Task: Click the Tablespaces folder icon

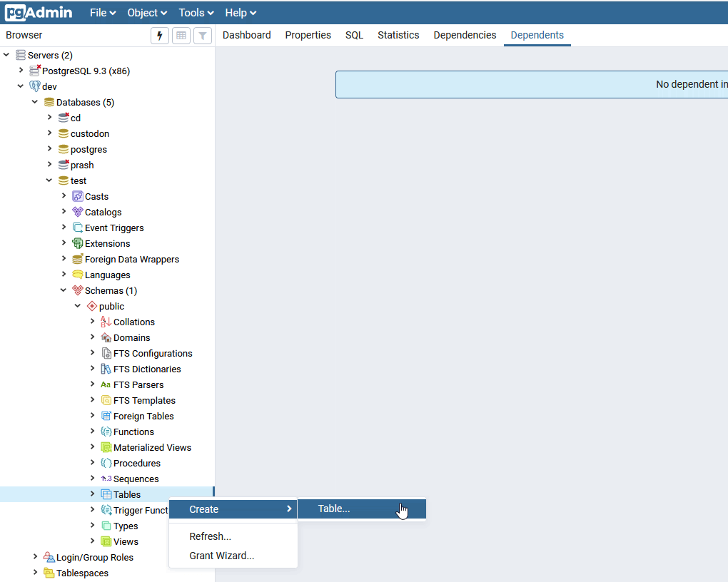Action: coord(49,573)
